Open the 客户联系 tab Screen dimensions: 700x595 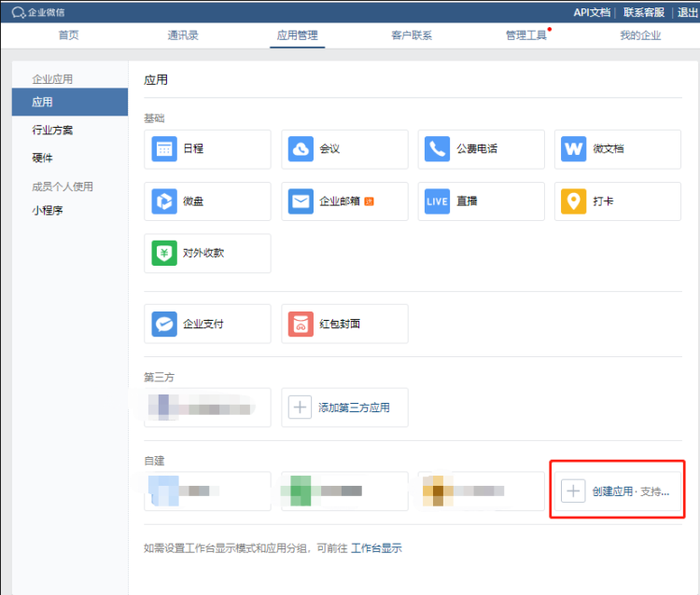[x=412, y=35]
